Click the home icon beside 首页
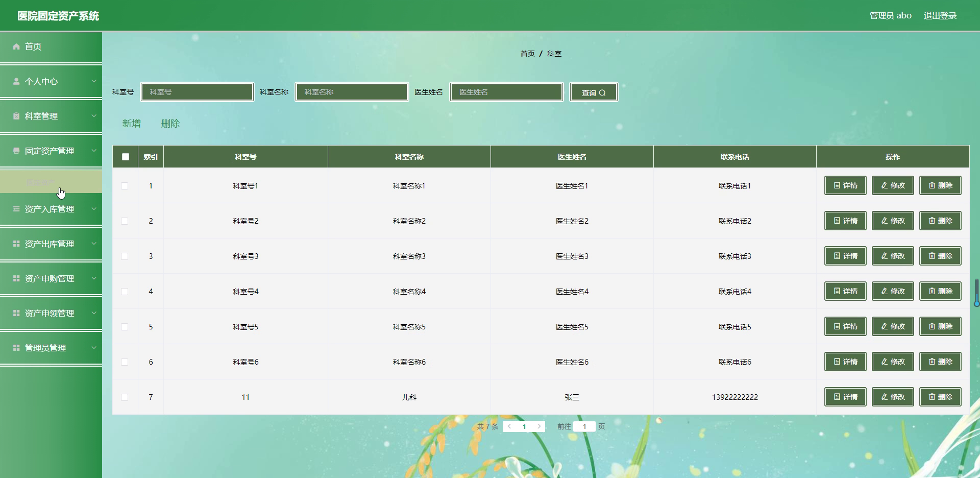 tap(16, 46)
